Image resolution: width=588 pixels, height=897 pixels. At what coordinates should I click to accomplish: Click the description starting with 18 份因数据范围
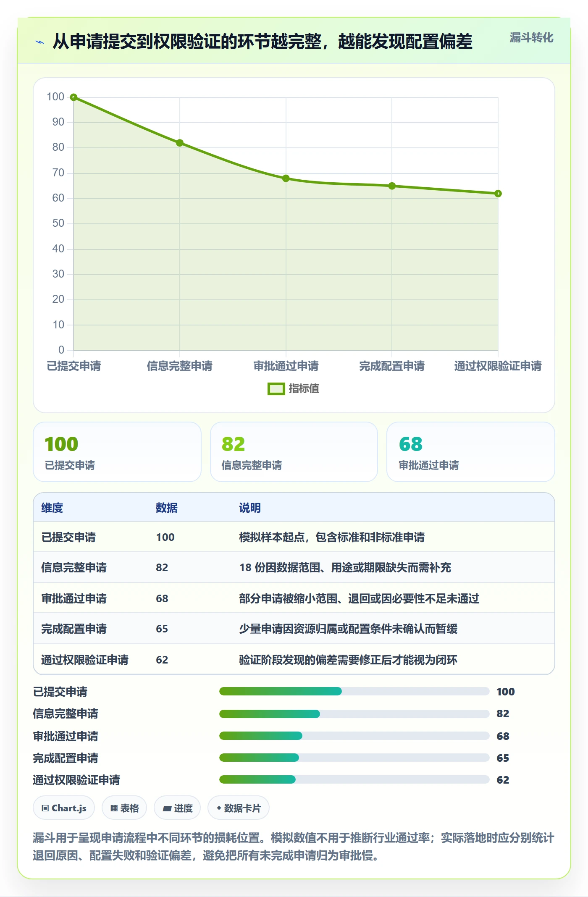[x=345, y=567]
